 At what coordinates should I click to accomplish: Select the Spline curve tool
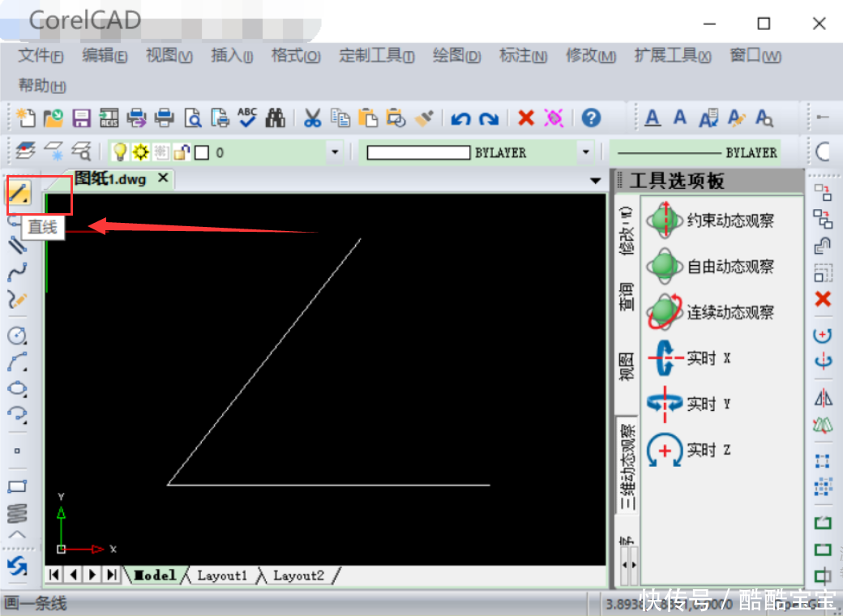[17, 272]
